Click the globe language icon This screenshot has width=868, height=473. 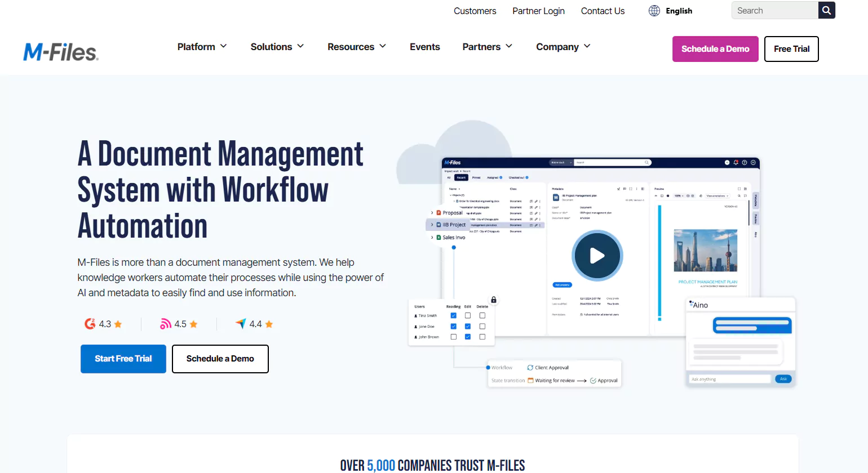654,11
